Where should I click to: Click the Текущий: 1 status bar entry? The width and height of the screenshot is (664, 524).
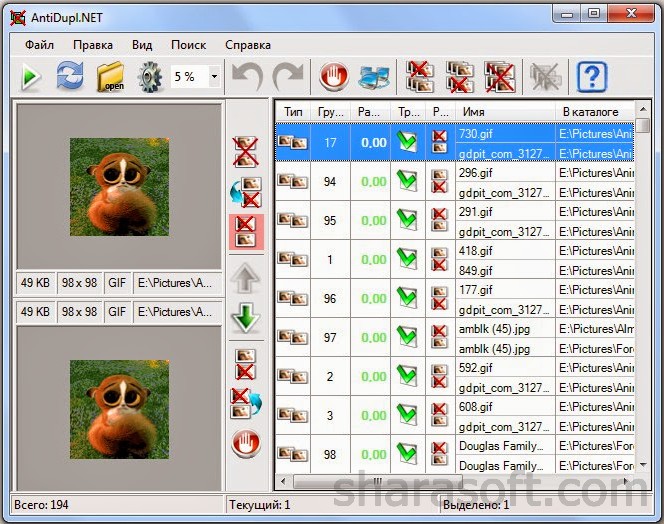(x=260, y=505)
